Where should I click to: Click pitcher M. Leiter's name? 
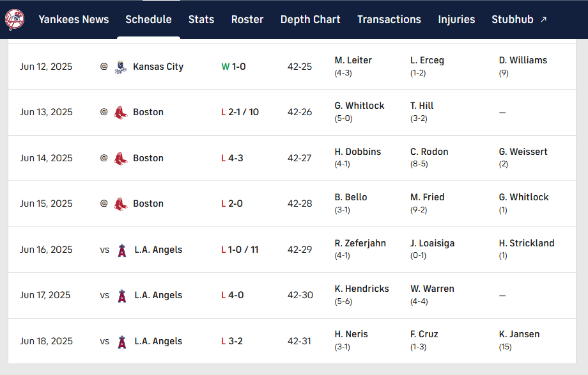353,60
